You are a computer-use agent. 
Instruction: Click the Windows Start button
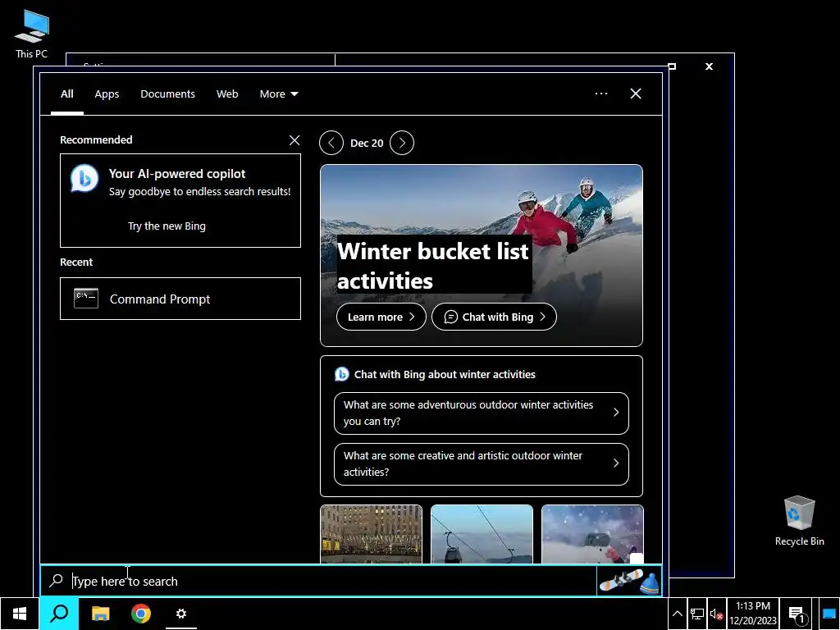point(20,614)
